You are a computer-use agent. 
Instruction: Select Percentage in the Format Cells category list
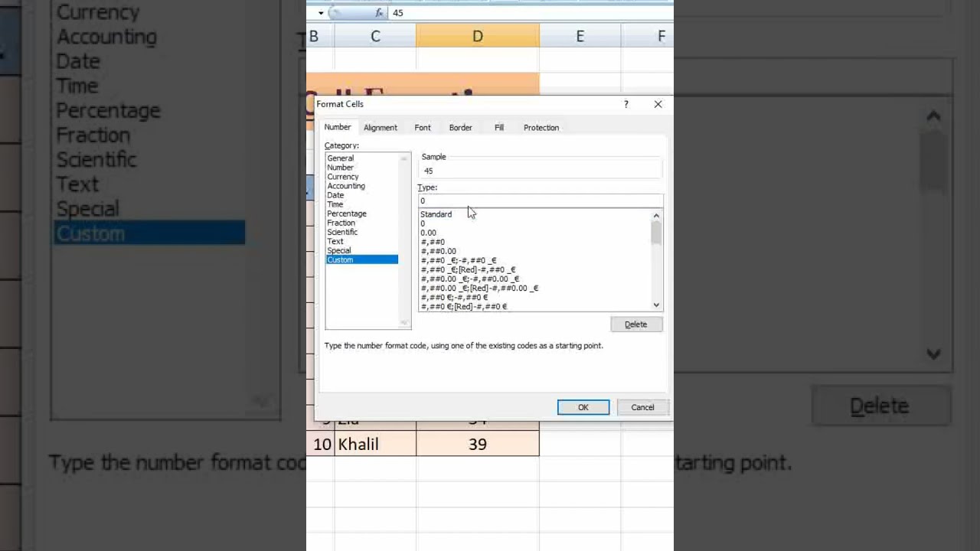347,214
